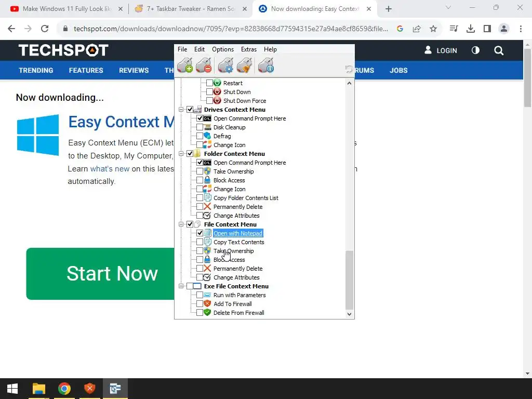The image size is (532, 399).
Task: Click the Folder Context Menu folder icon
Action: coord(197,153)
